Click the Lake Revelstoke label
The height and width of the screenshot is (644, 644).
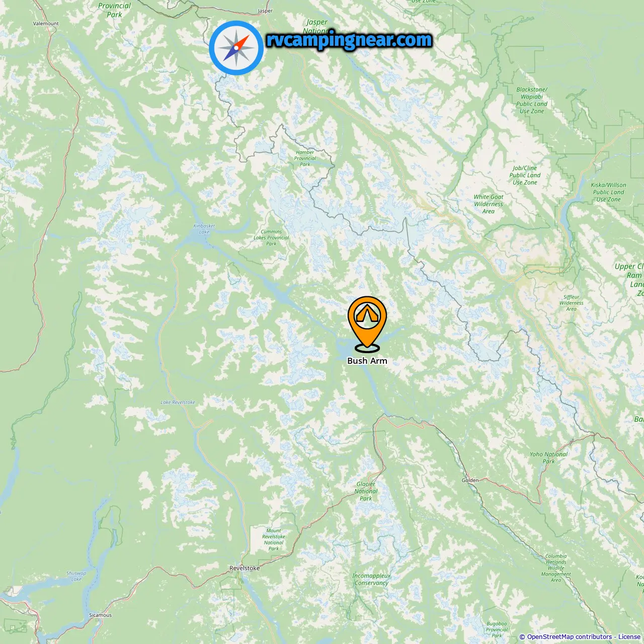(x=178, y=403)
